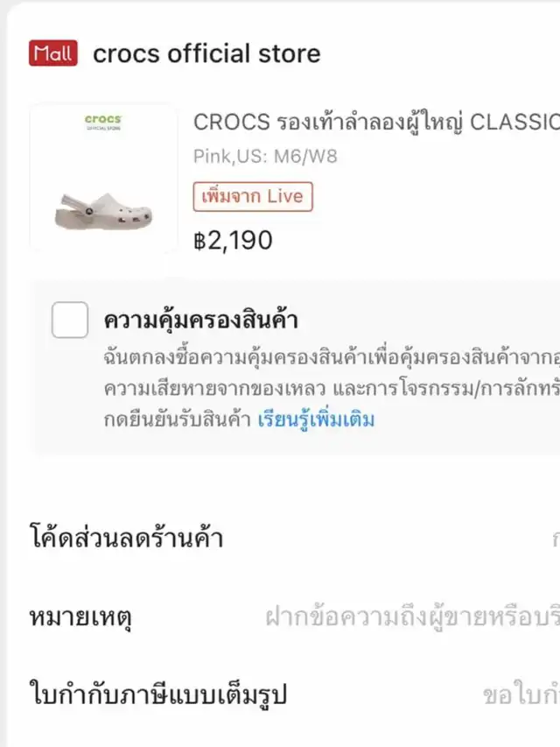Tap the เพิ่มจาก Live tag
This screenshot has width=560, height=747.
pyautogui.click(x=253, y=196)
